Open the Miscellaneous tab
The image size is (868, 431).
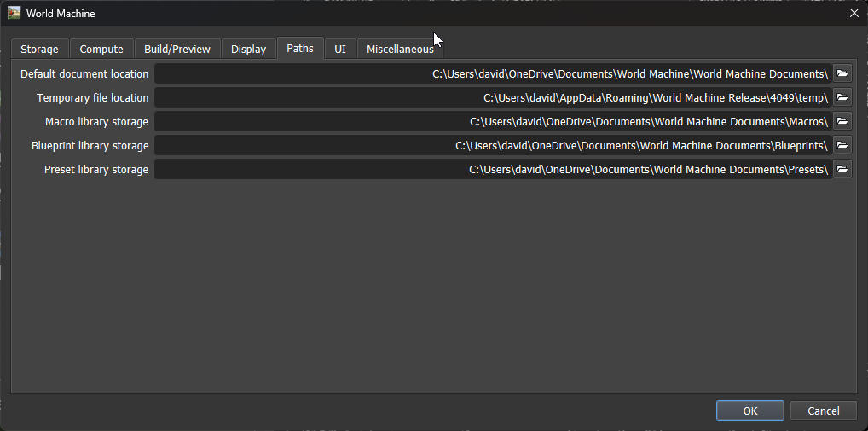coord(400,49)
